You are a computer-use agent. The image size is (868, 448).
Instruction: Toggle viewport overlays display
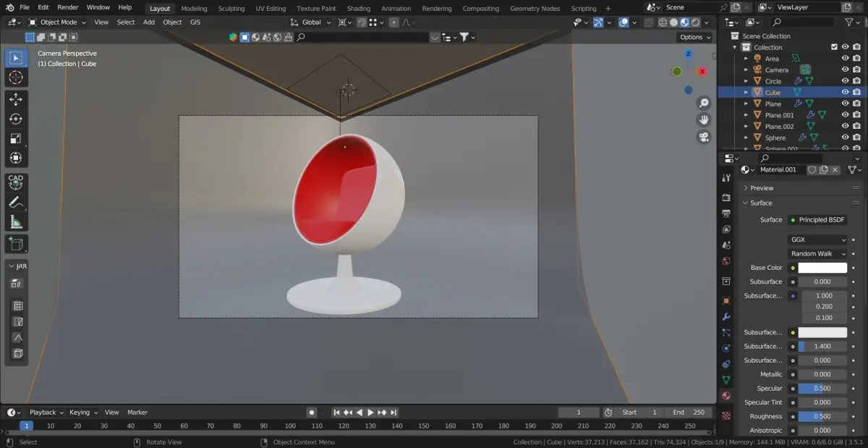624,22
